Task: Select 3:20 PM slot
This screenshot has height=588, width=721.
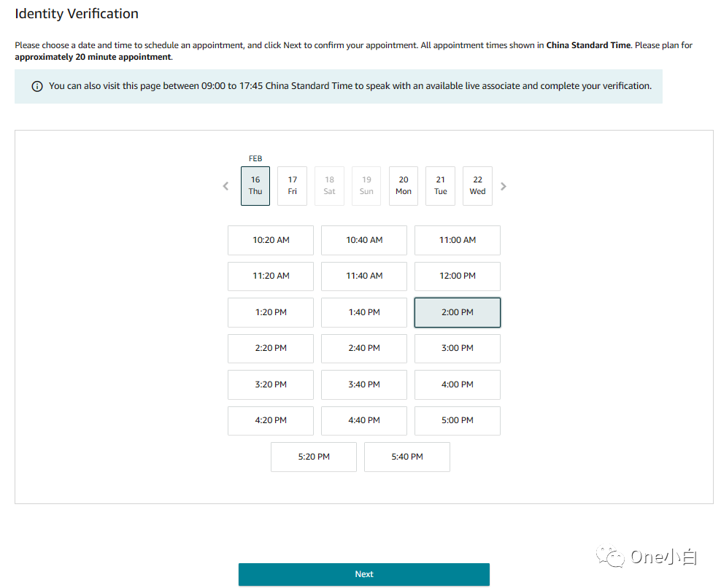Action: (271, 384)
